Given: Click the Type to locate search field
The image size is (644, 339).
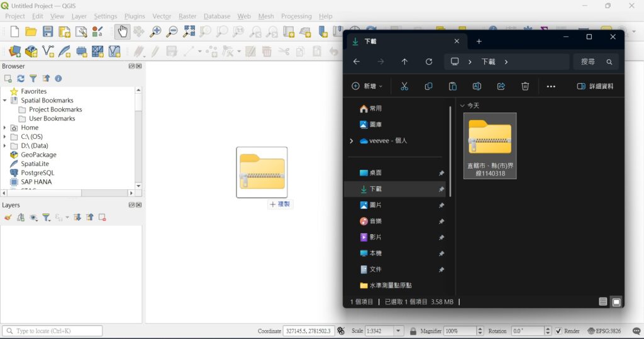Looking at the screenshot, I should [x=52, y=331].
